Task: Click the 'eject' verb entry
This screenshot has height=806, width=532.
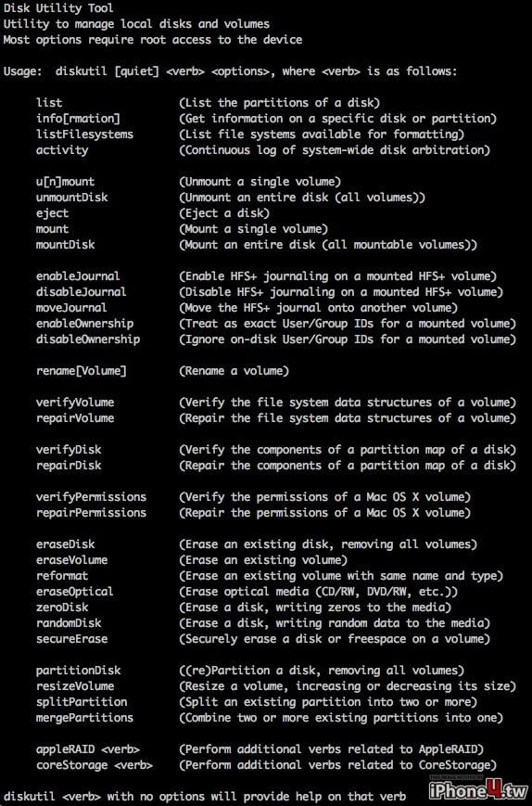Action: 53,213
